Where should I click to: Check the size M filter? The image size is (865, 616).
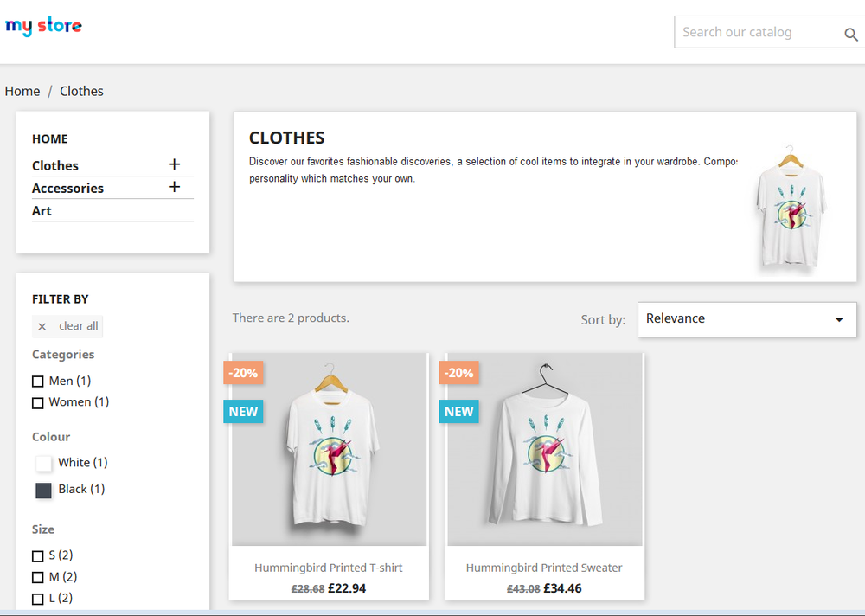tap(37, 577)
